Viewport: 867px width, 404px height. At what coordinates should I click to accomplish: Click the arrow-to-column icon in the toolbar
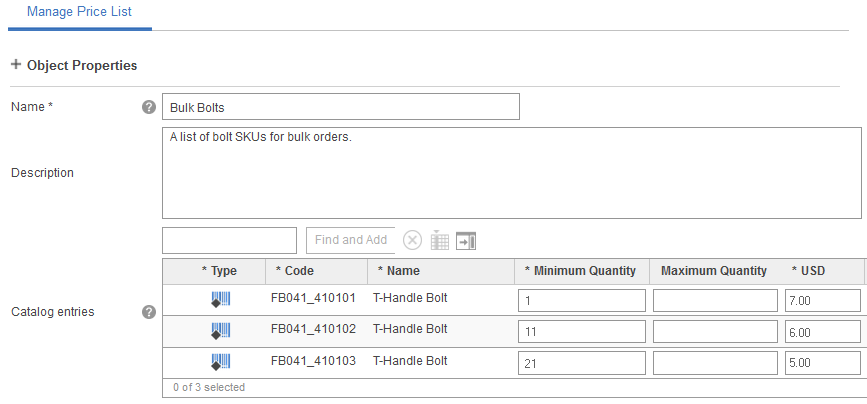466,240
